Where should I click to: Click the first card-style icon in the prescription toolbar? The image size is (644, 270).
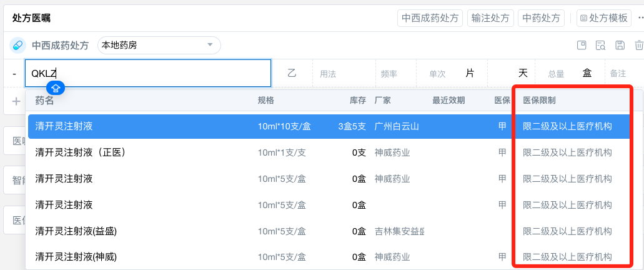coord(582,45)
